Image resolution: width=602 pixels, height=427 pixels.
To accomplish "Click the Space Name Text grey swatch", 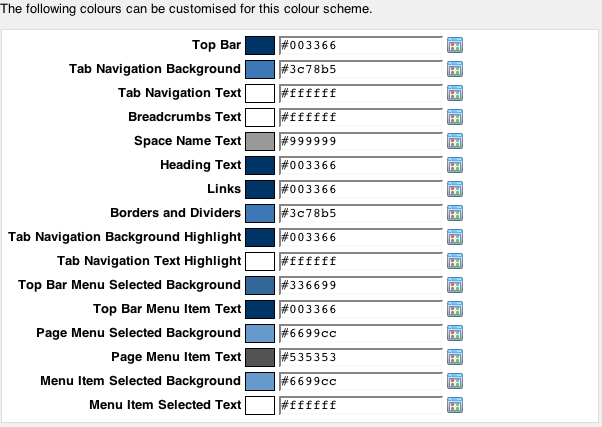I will (x=260, y=141).
